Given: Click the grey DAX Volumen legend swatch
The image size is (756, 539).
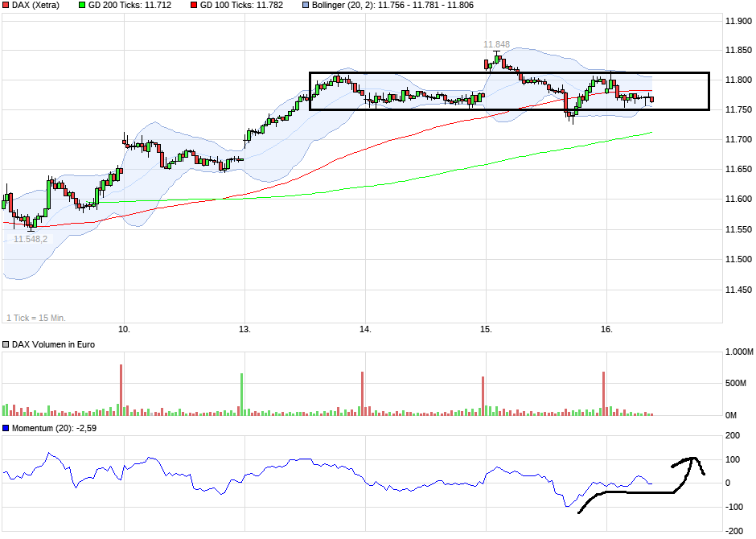Looking at the screenshot, I should point(6,344).
